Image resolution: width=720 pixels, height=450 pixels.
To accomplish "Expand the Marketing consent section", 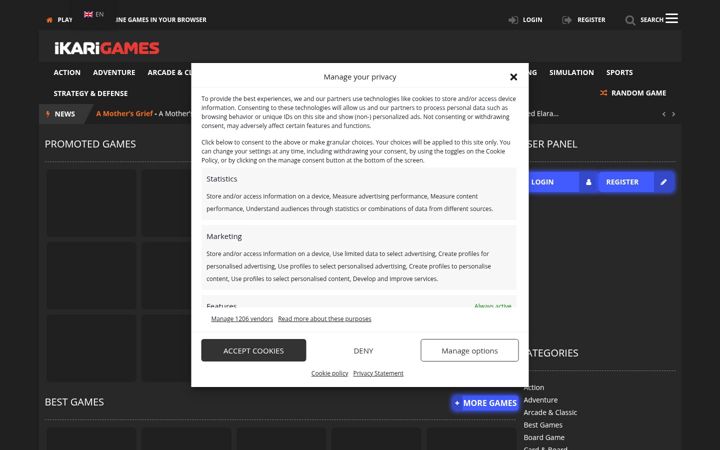I will [359, 257].
